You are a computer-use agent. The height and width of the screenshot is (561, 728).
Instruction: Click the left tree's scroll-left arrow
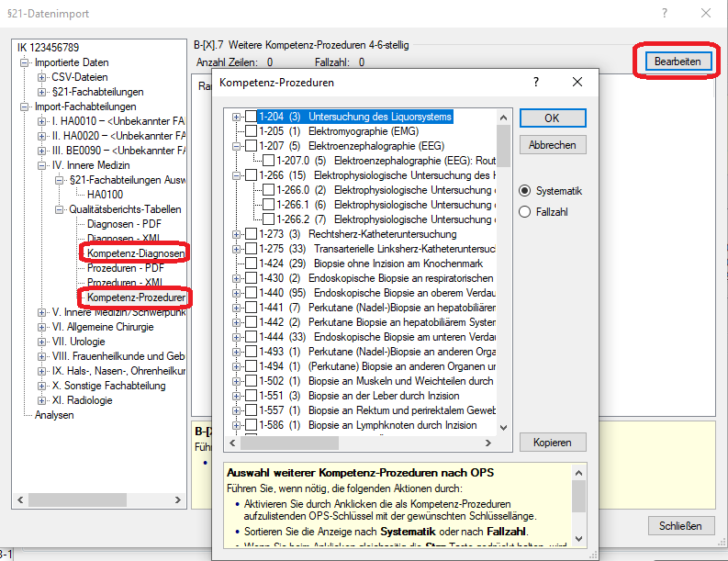[20, 499]
